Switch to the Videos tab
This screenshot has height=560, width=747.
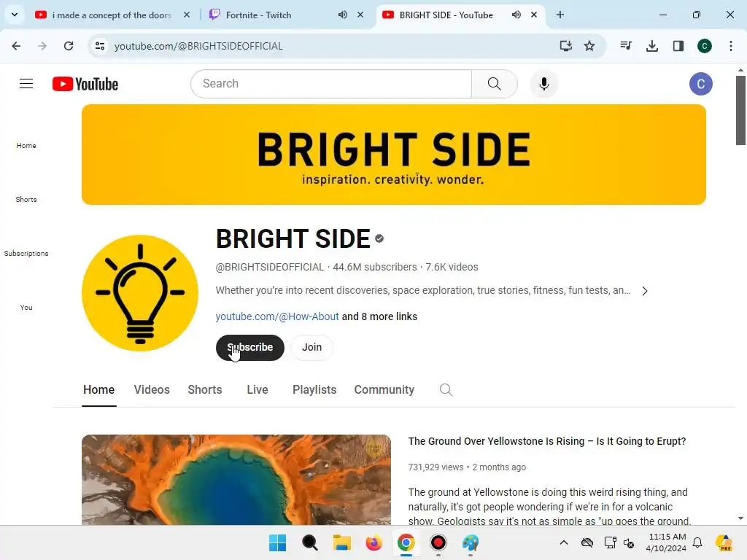click(152, 390)
